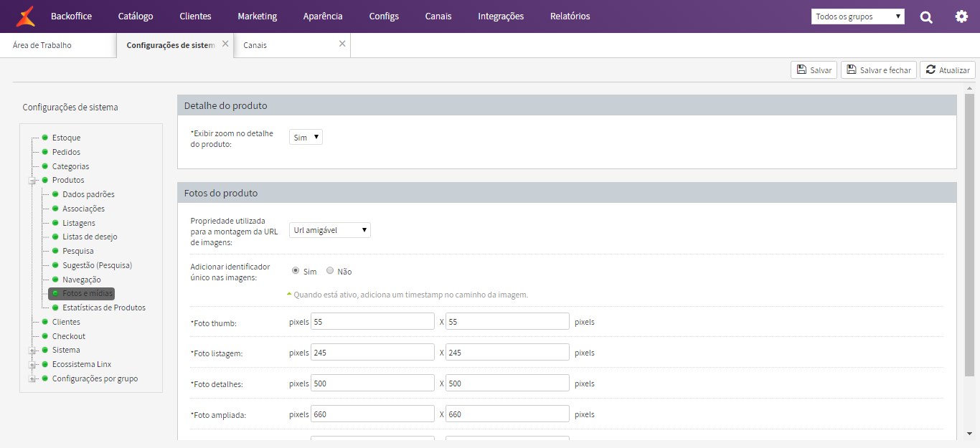The image size is (980, 448).
Task: Close the Configurações de sistema tab
Action: point(225,44)
